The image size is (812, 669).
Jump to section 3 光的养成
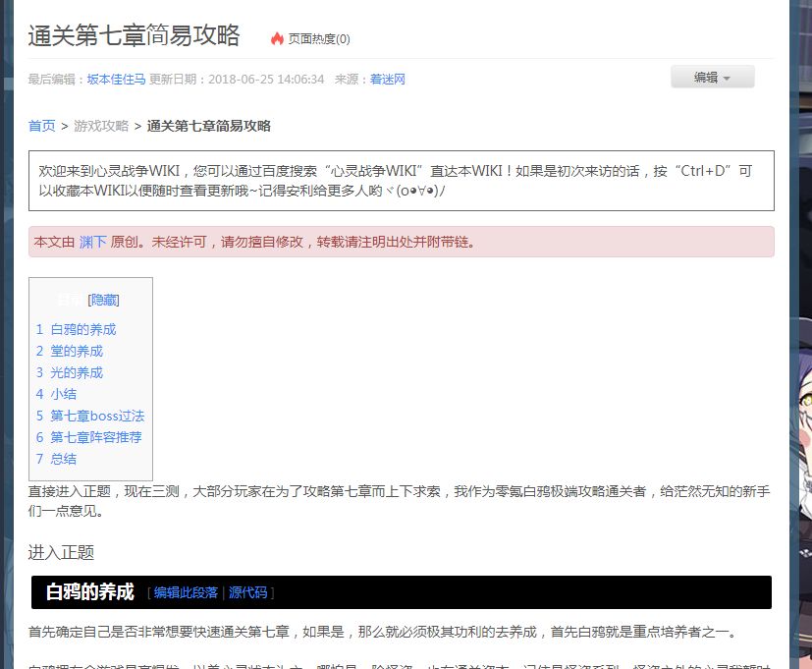click(x=70, y=372)
